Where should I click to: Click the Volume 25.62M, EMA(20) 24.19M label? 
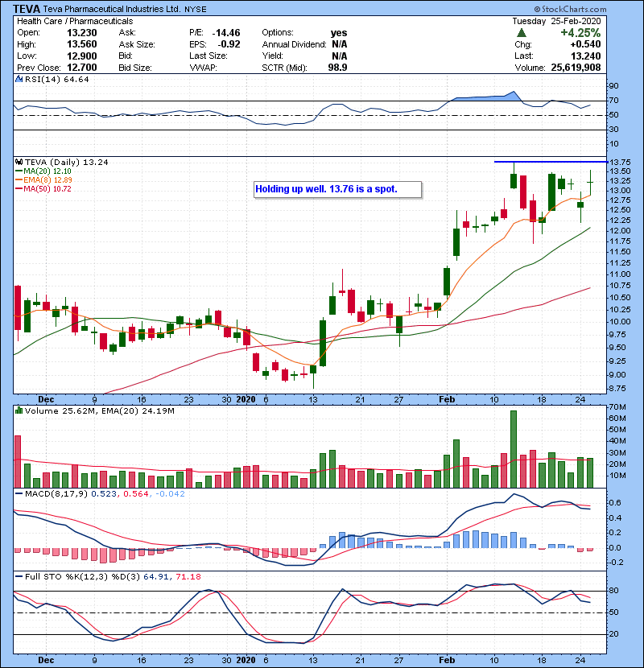click(99, 411)
